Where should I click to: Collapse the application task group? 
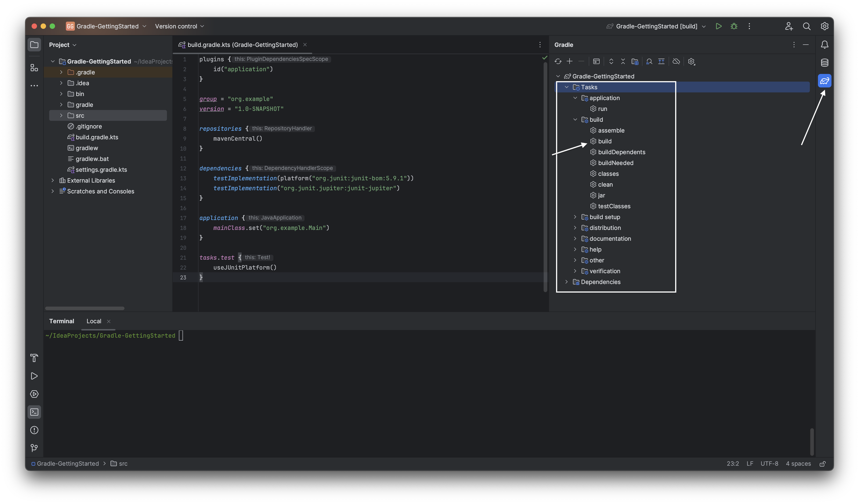tap(575, 98)
